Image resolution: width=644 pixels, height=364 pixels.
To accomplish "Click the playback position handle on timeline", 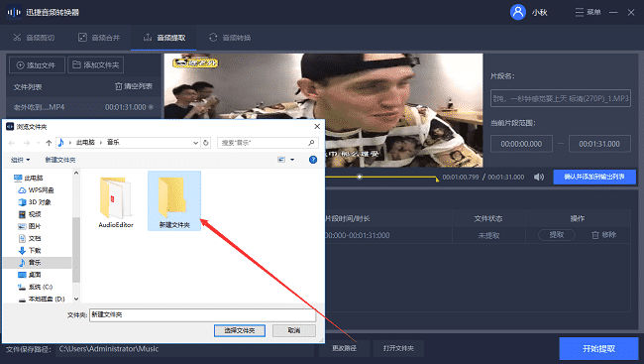I will (x=360, y=177).
